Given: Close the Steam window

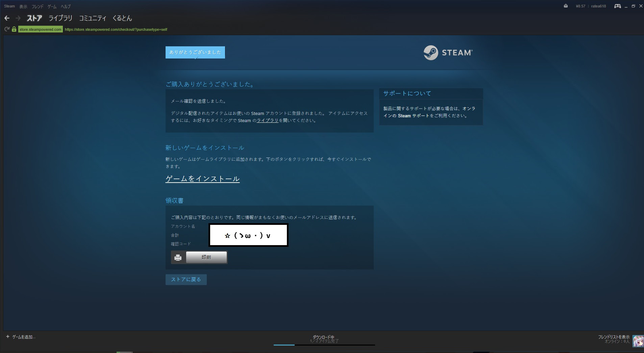Looking at the screenshot, I should click(x=641, y=6).
